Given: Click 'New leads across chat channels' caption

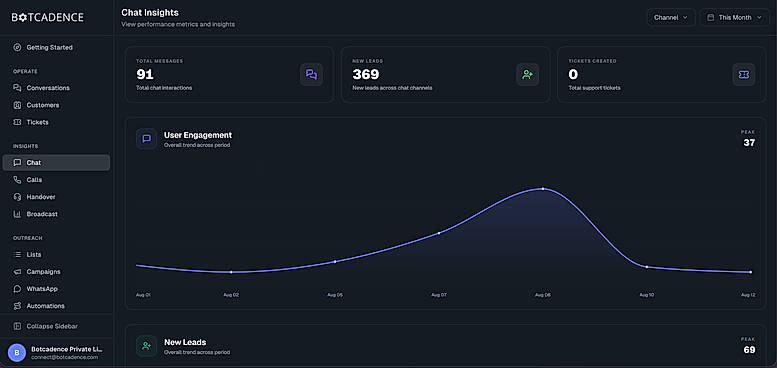Looking at the screenshot, I should [392, 88].
